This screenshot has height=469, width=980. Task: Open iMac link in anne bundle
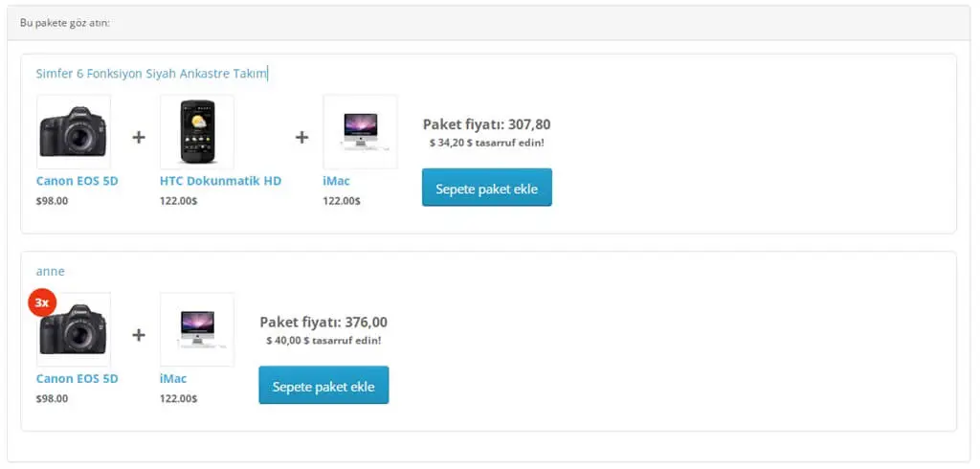(x=173, y=379)
